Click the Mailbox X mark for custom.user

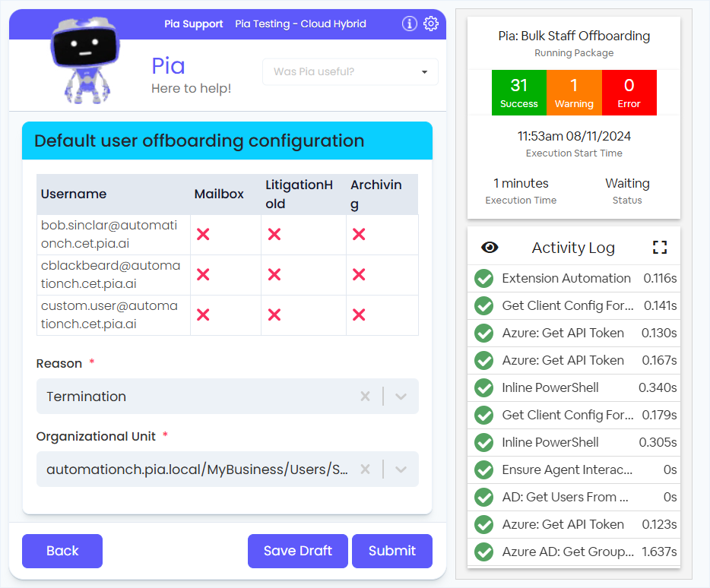(x=203, y=315)
